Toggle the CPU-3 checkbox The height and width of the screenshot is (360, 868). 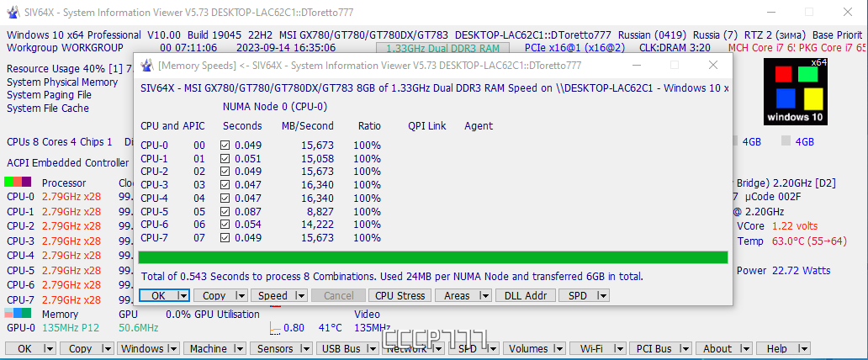click(x=225, y=185)
